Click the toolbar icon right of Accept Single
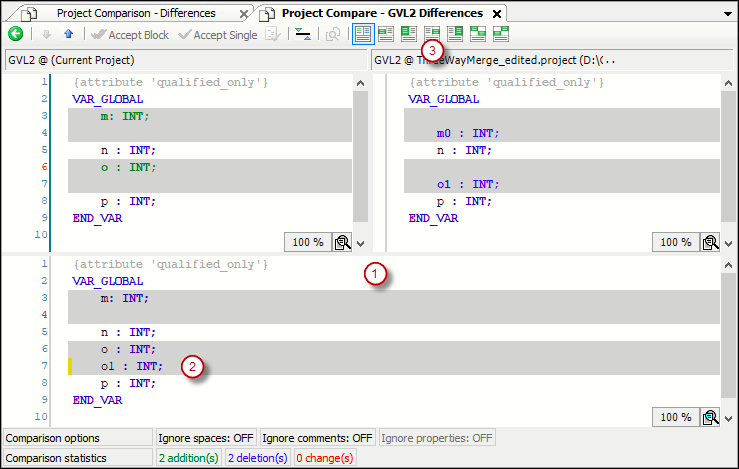Screen dimensions: 739x469 [x=272, y=34]
